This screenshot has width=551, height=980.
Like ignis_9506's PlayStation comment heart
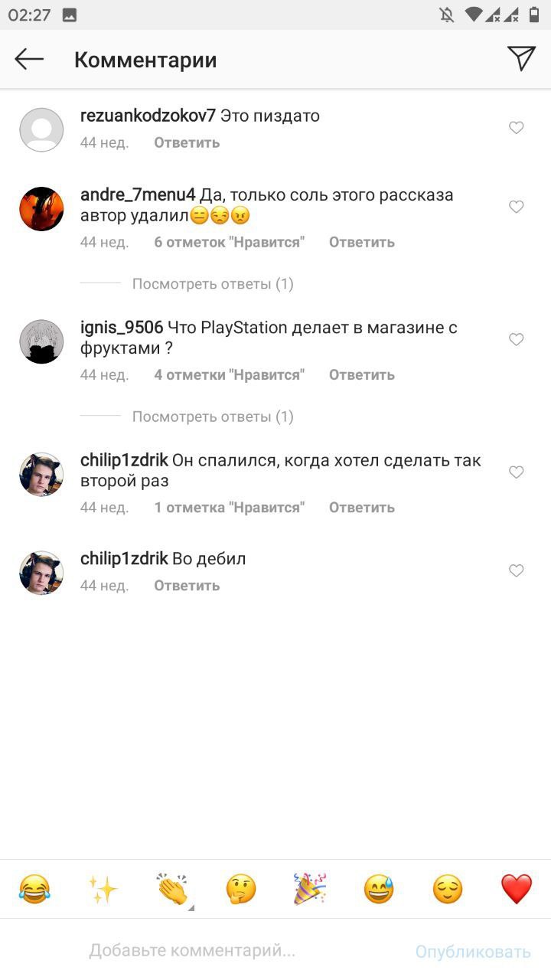pyautogui.click(x=517, y=339)
